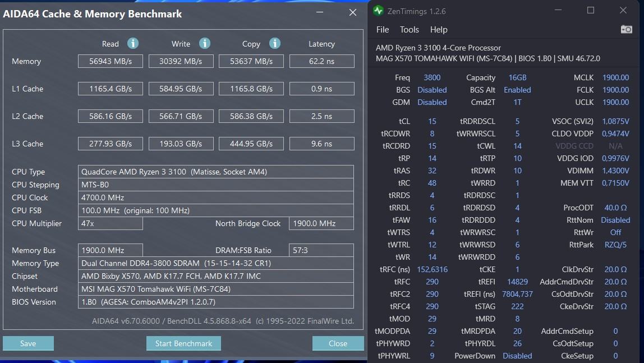The image size is (644, 363).
Task: Click the Memory Type field DDR4-3800 SDRAM
Action: pos(215,263)
